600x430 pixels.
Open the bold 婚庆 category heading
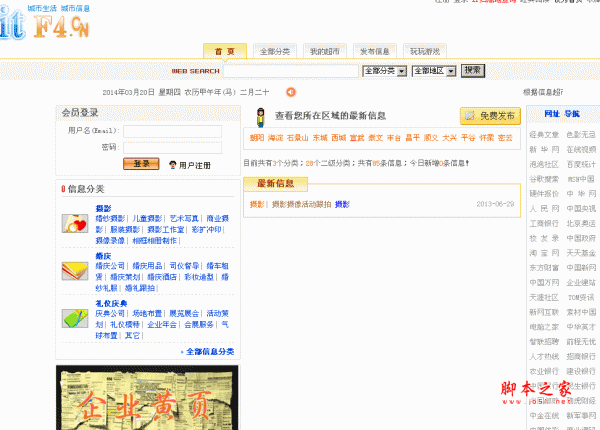pos(103,256)
